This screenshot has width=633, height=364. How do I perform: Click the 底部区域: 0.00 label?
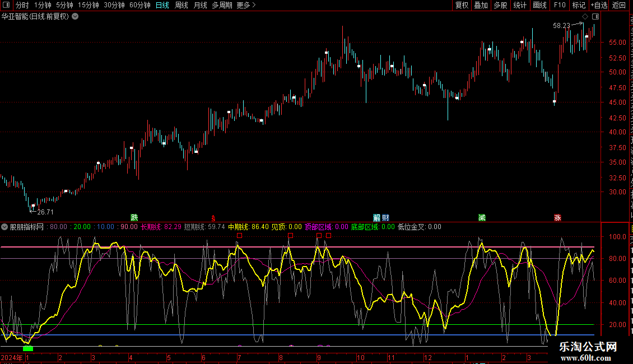pos(373,227)
